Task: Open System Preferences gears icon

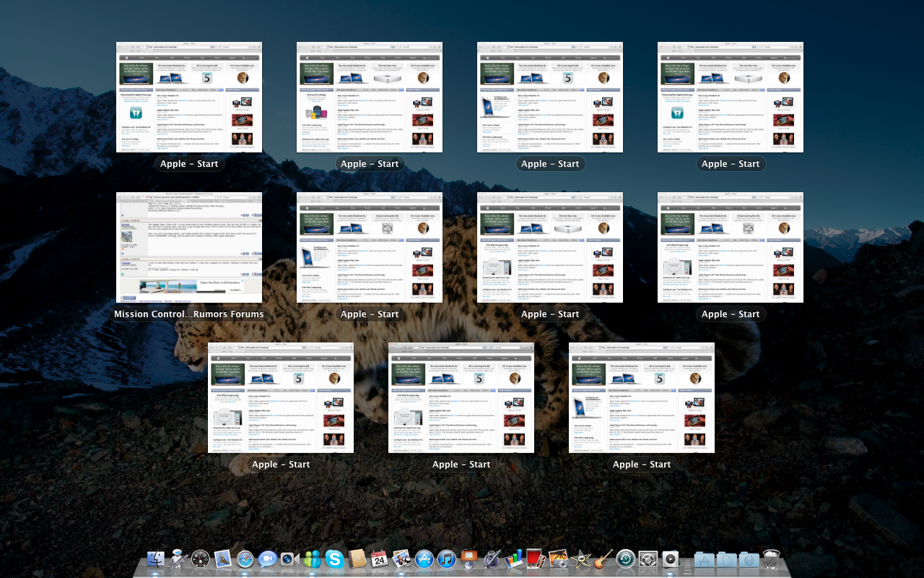Action: click(648, 559)
